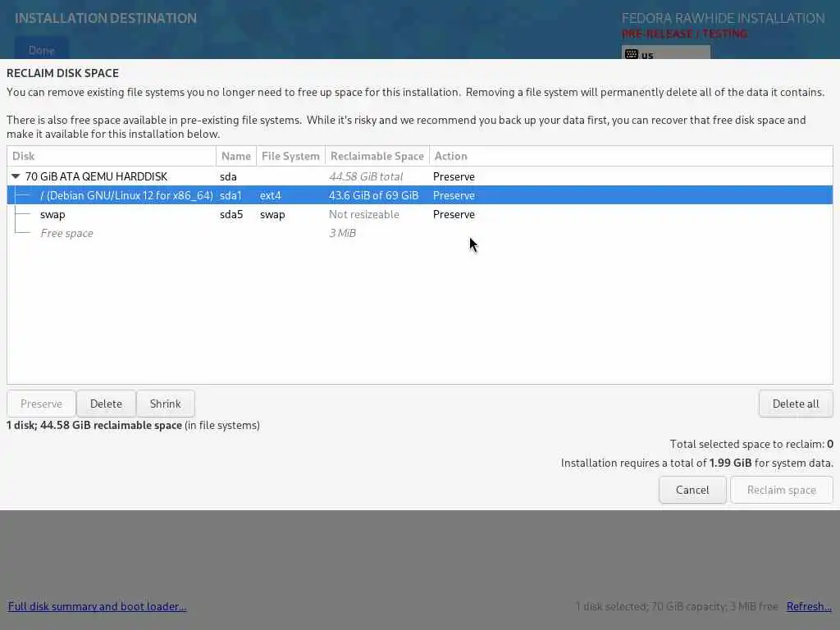Click the File System column header
840x630 pixels.
[x=290, y=156]
